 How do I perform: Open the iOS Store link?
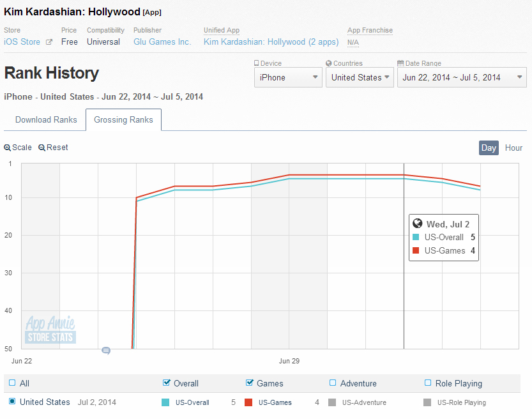[x=22, y=42]
